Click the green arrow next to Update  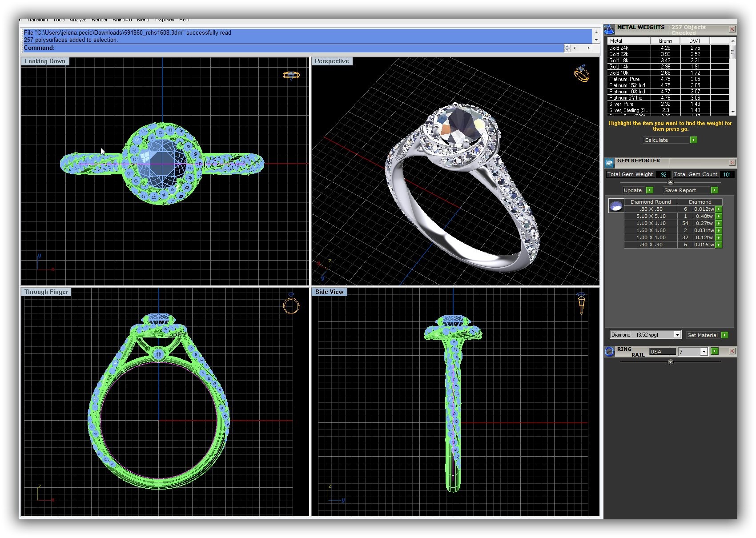pyautogui.click(x=649, y=190)
